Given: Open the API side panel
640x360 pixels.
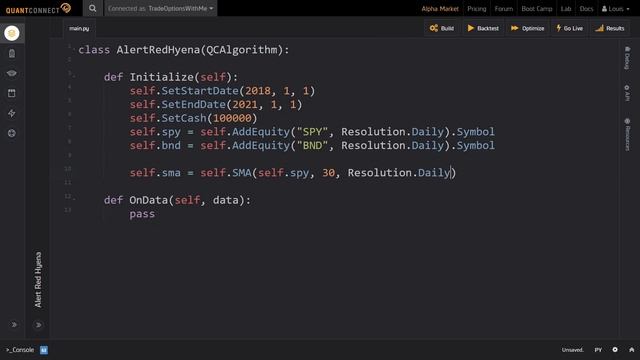Looking at the screenshot, I should pos(627,93).
